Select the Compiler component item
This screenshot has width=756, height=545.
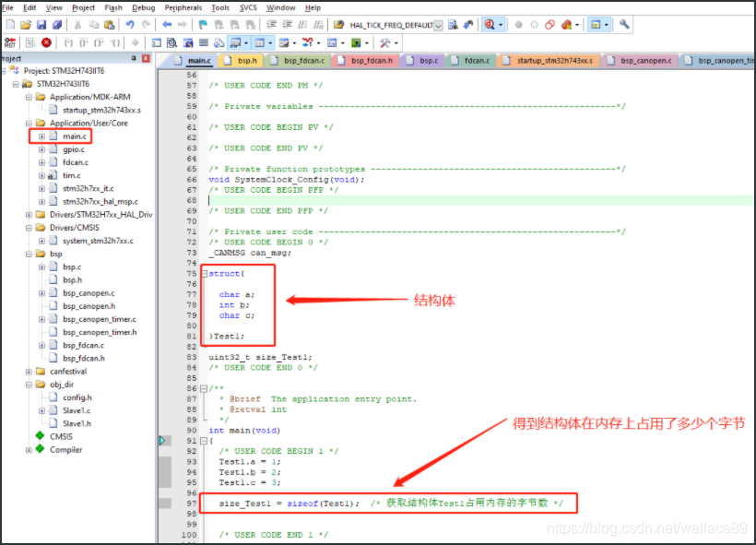tap(66, 449)
